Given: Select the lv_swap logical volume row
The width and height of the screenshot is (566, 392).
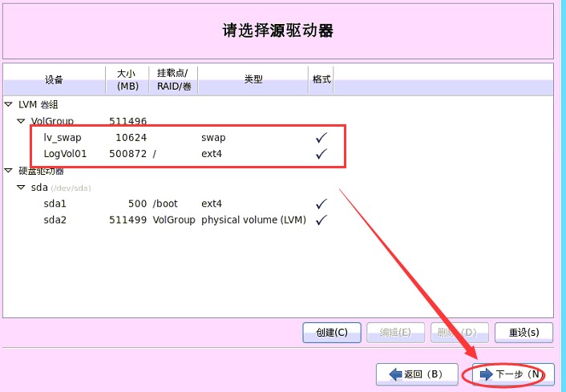Looking at the screenshot, I should [63, 138].
